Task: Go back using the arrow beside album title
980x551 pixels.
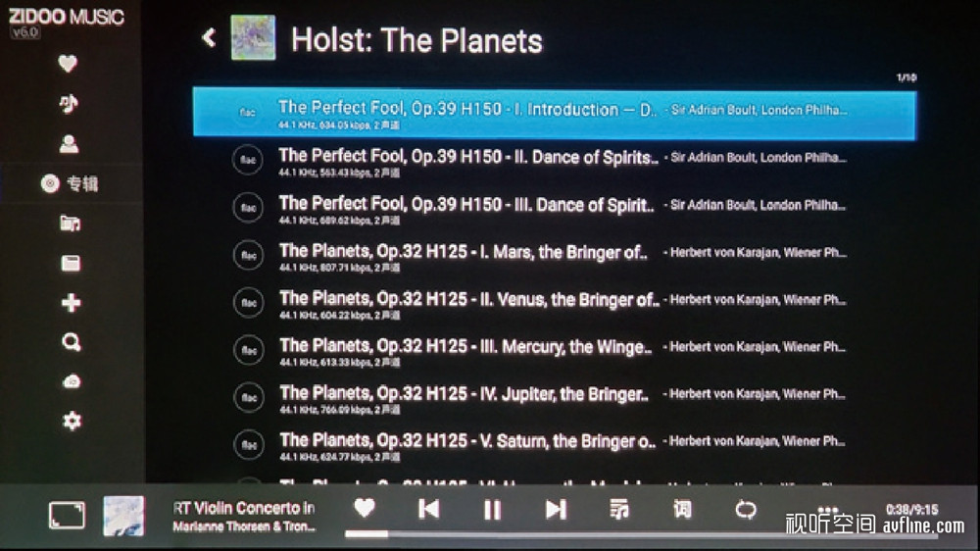Action: click(x=210, y=38)
